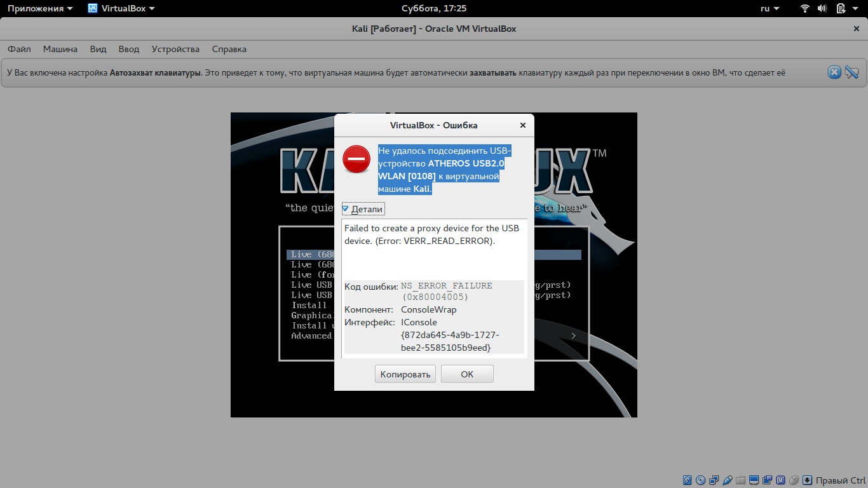Open the volume speaker indicator

pyautogui.click(x=822, y=8)
